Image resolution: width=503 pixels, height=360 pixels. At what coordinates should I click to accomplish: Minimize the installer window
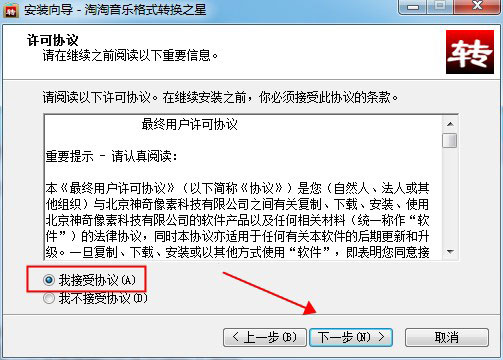413,7
